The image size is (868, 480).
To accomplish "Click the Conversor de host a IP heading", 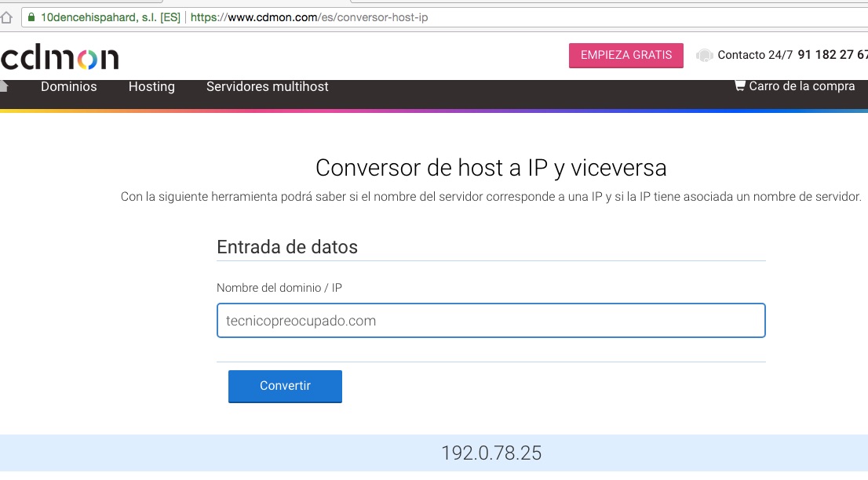I will 491,168.
